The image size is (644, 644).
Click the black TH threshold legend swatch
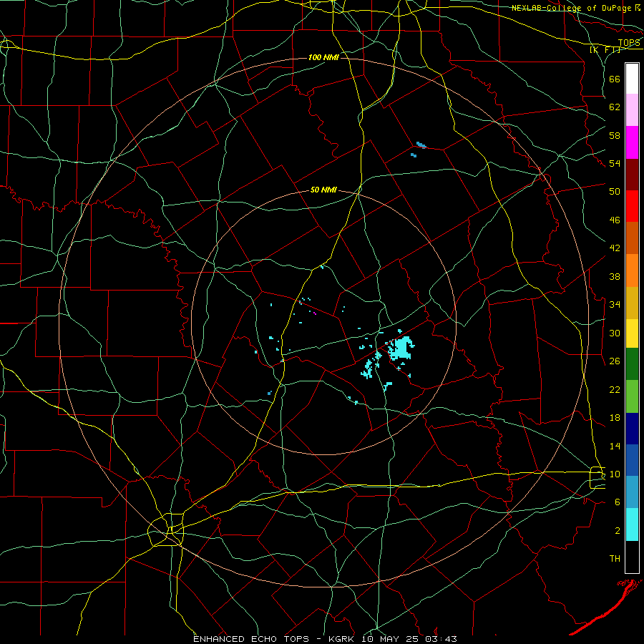tap(632, 557)
